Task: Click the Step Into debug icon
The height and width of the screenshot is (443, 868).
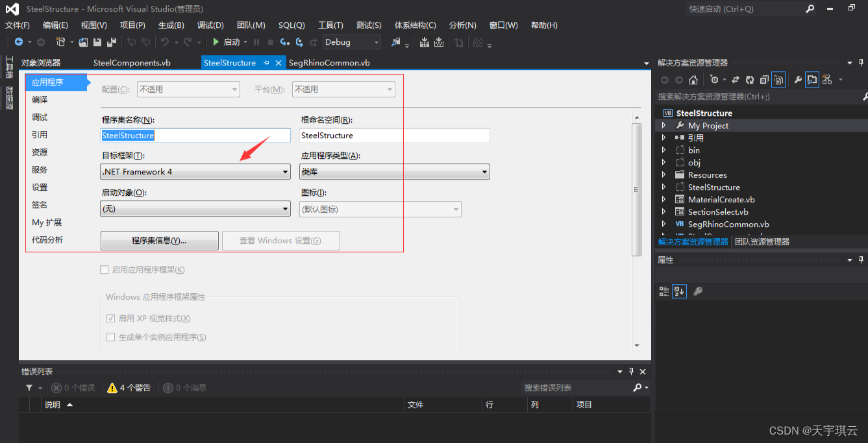Action: [284, 42]
